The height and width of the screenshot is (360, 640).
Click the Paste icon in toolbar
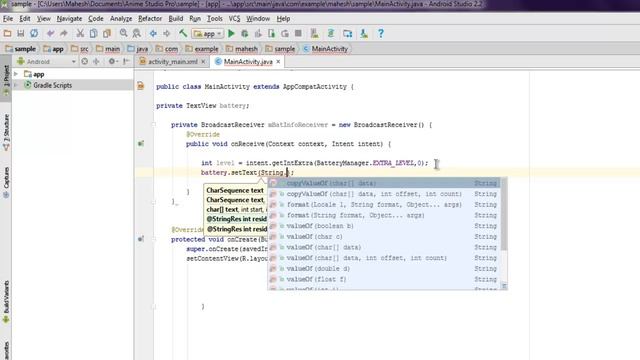pyautogui.click(x=107, y=33)
